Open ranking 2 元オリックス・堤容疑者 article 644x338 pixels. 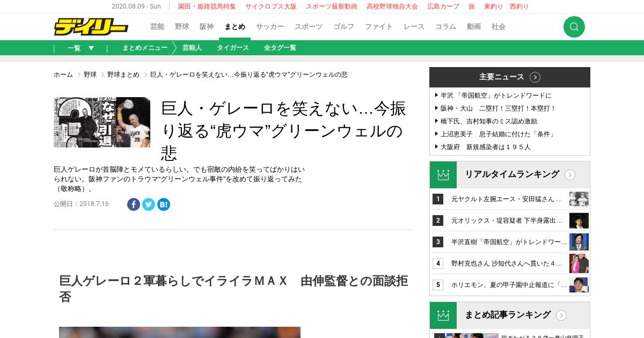(x=507, y=221)
